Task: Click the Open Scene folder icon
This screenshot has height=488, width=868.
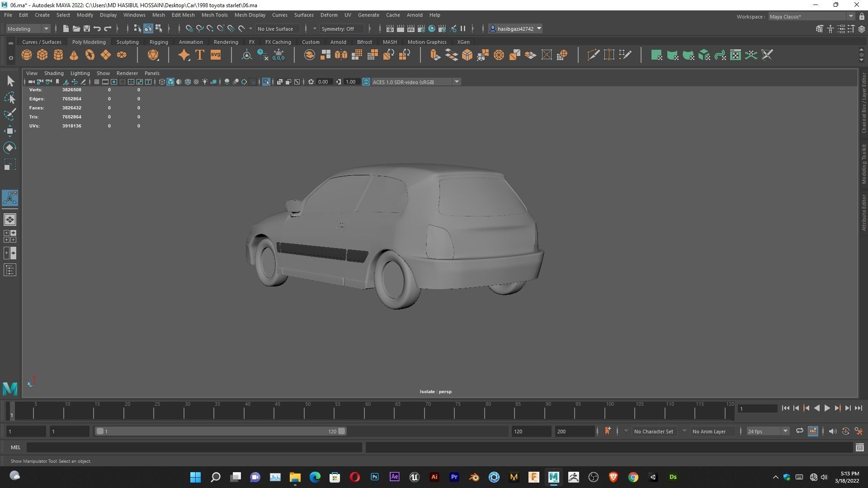Action: pyautogui.click(x=76, y=28)
